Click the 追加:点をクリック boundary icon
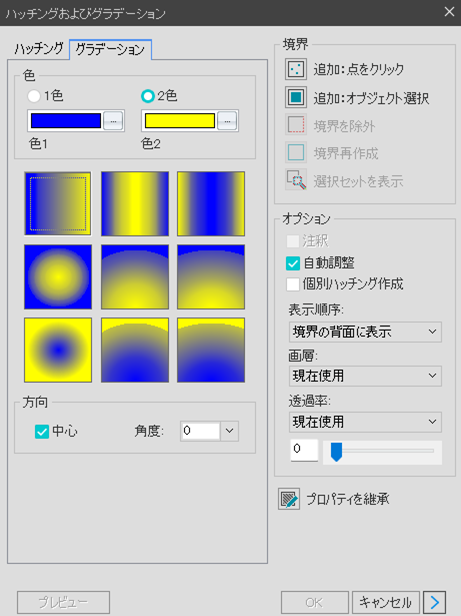Screen dimensions: 461x616 [296, 69]
